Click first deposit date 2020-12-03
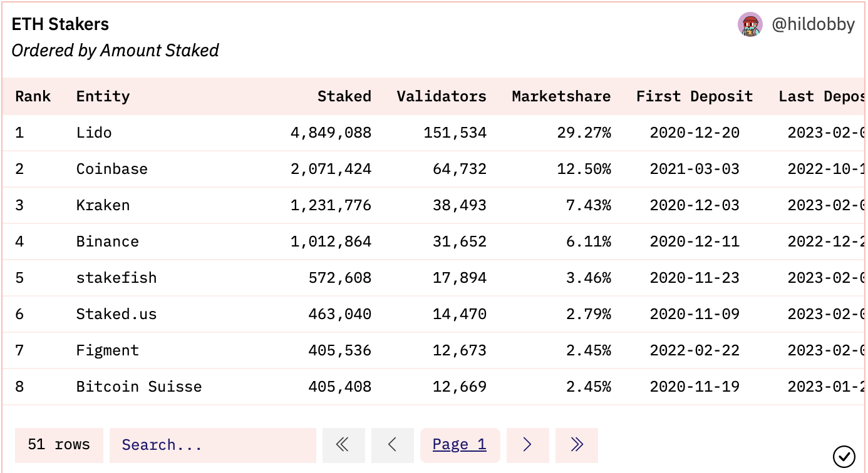Screen dimensions: 868x473 [x=695, y=205]
